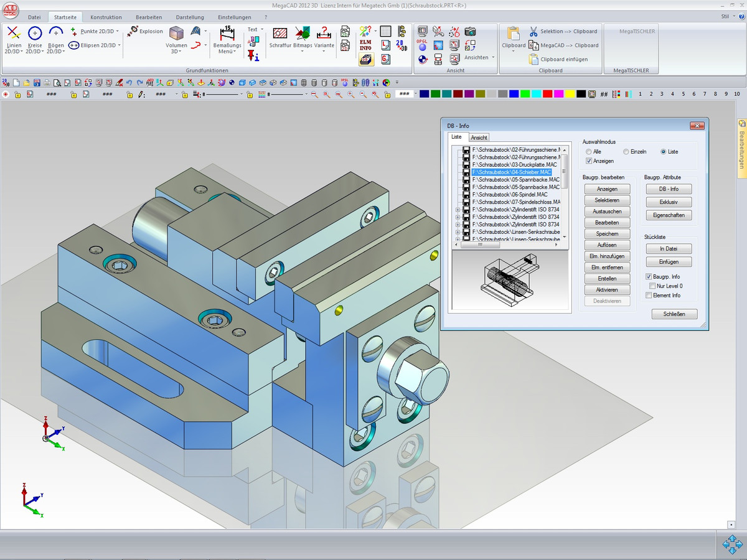
Task: Click the 2D/3D conversion icon
Action: click(401, 45)
